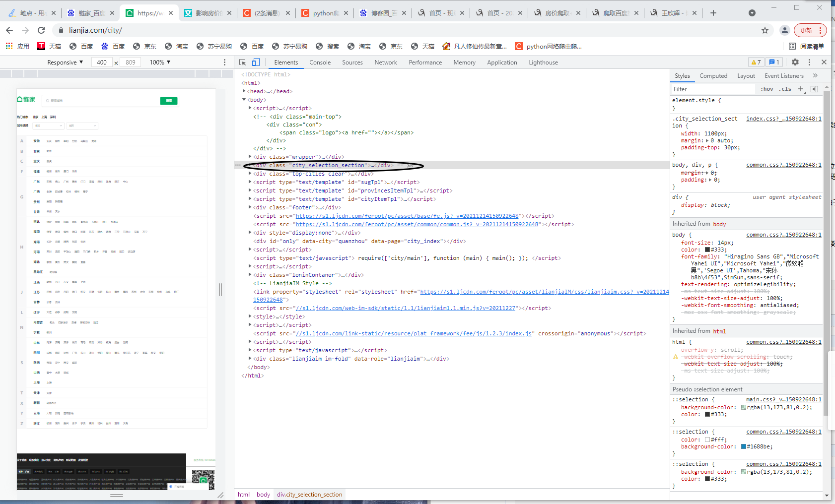Click the warnings badge showing 7
The width and height of the screenshot is (835, 504).
point(756,62)
